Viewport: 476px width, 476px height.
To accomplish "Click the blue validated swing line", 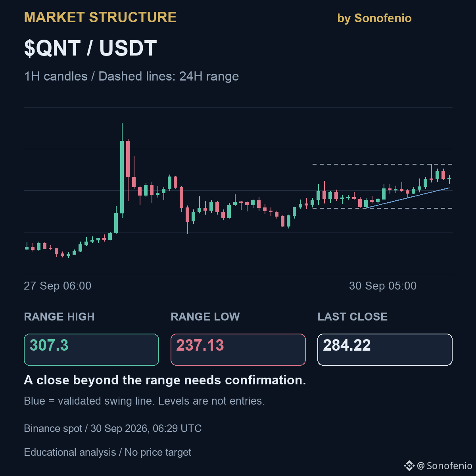I will tap(408, 198).
